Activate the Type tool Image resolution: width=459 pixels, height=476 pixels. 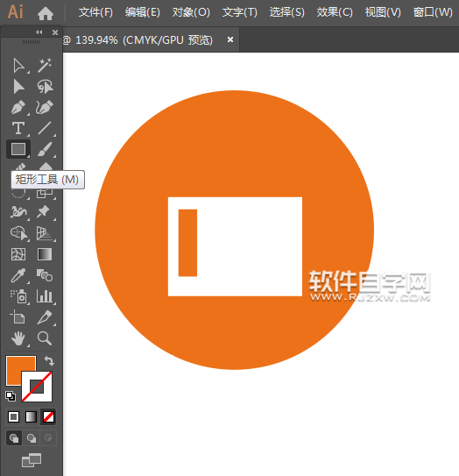click(x=18, y=128)
